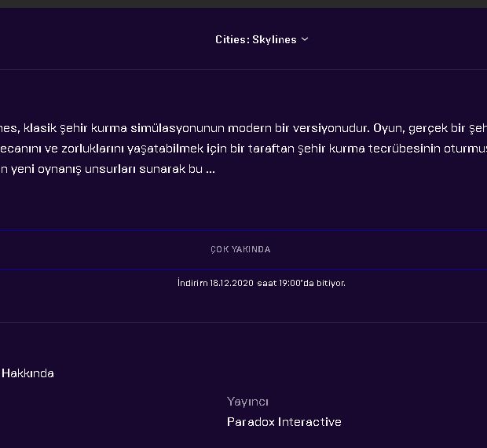Click the gray browser bar at top
Screen dimensions: 487x448
click(243, 4)
